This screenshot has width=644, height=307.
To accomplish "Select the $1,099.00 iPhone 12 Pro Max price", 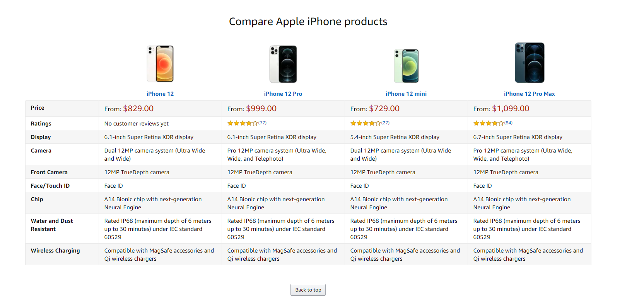I will click(x=511, y=109).
